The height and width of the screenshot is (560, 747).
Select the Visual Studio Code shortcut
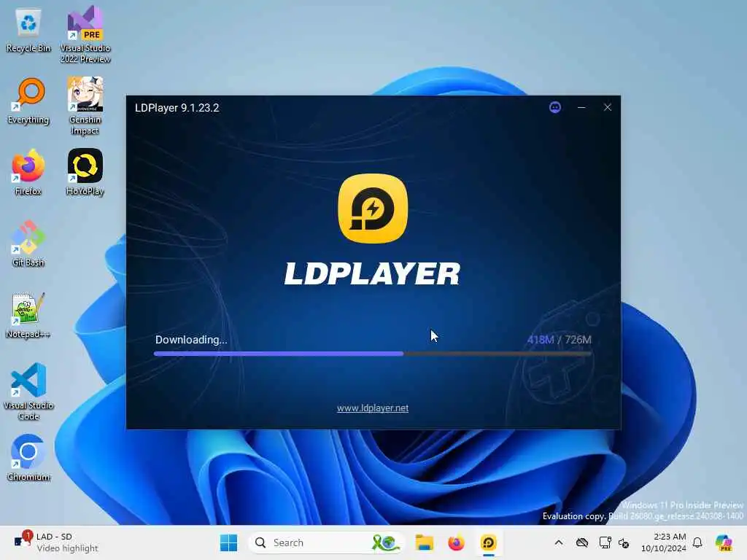pos(28,392)
